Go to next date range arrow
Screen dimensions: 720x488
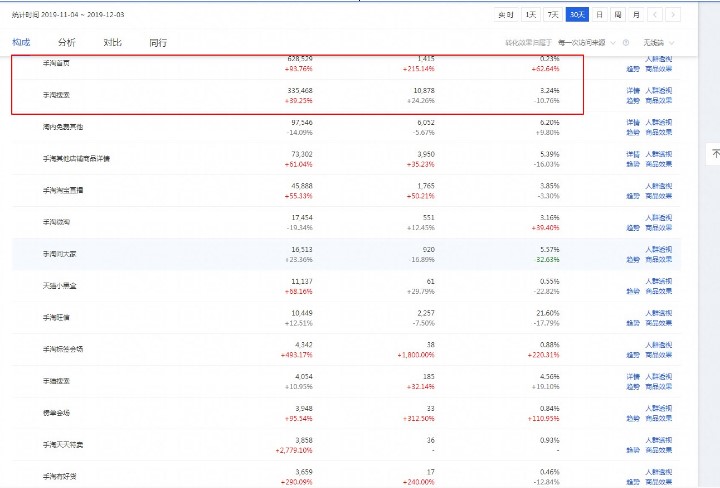[674, 15]
